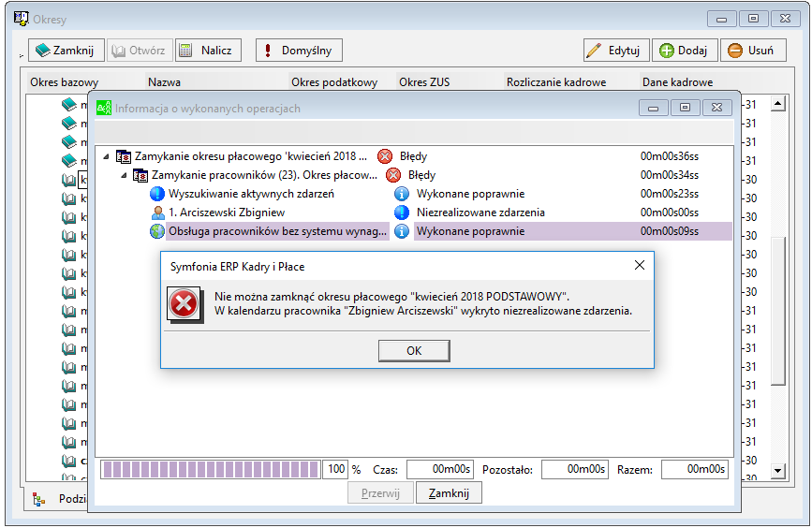Click warning icon beside 'Niezrealizowane zdarzenia'
This screenshot has width=812, height=528.
point(402,213)
